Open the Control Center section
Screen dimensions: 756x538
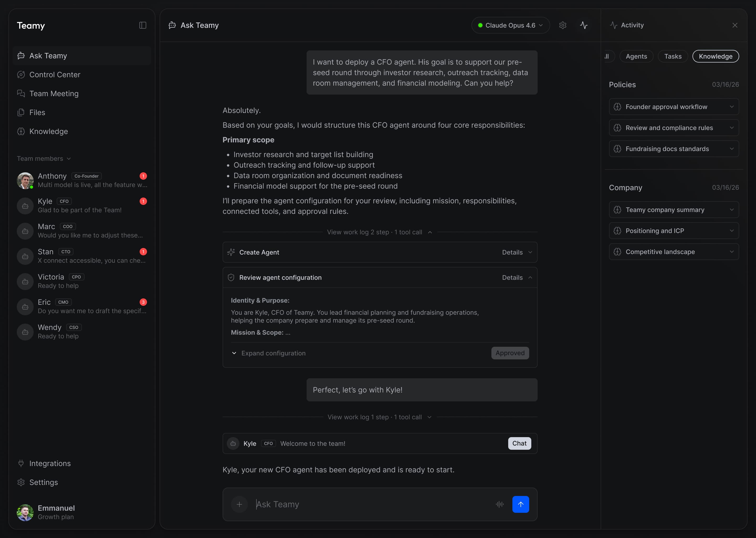pos(55,75)
